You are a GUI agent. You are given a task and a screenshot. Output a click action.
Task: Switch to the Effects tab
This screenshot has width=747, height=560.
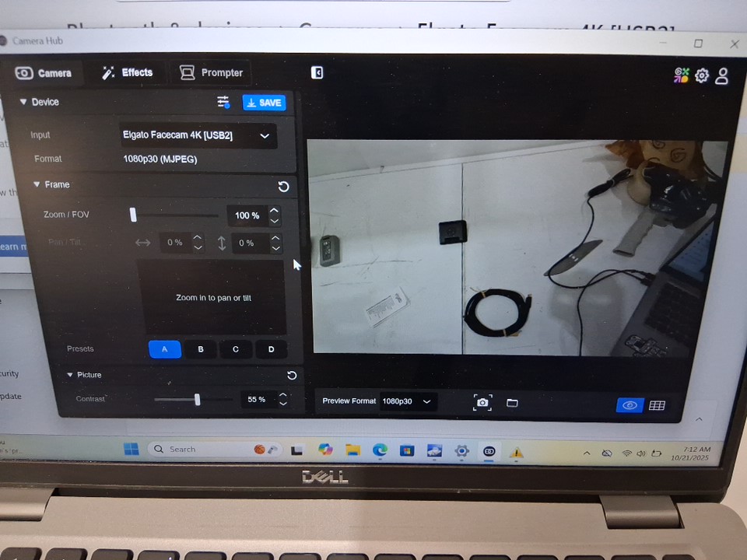pyautogui.click(x=128, y=72)
